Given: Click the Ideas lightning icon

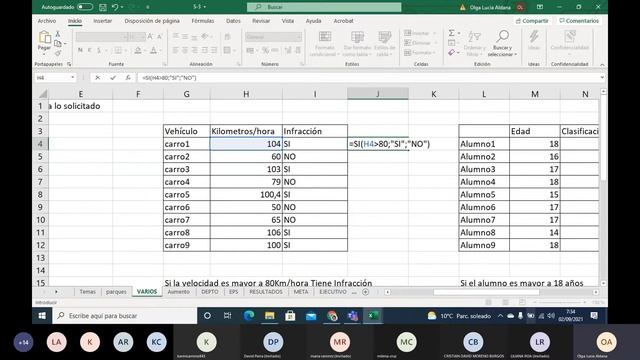Looking at the screenshot, I should 533,37.
